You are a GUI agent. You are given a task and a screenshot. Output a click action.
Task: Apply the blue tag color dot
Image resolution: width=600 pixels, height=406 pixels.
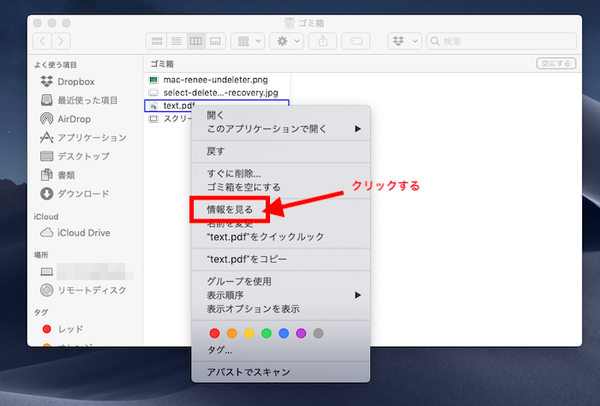coord(284,333)
